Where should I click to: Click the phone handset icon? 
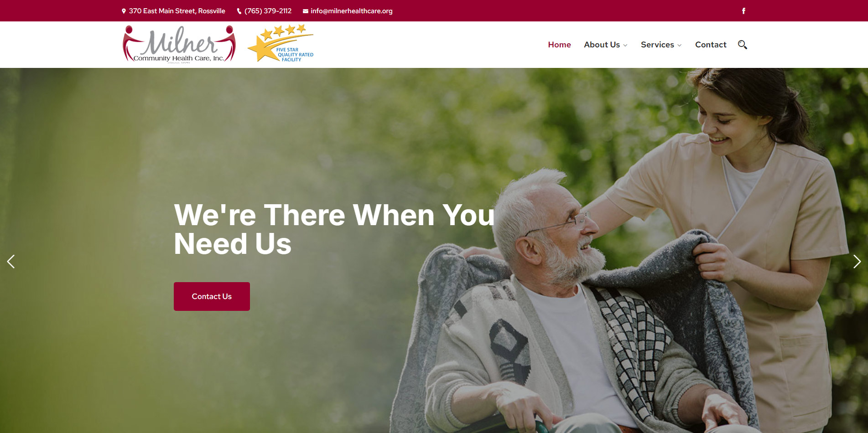[239, 11]
